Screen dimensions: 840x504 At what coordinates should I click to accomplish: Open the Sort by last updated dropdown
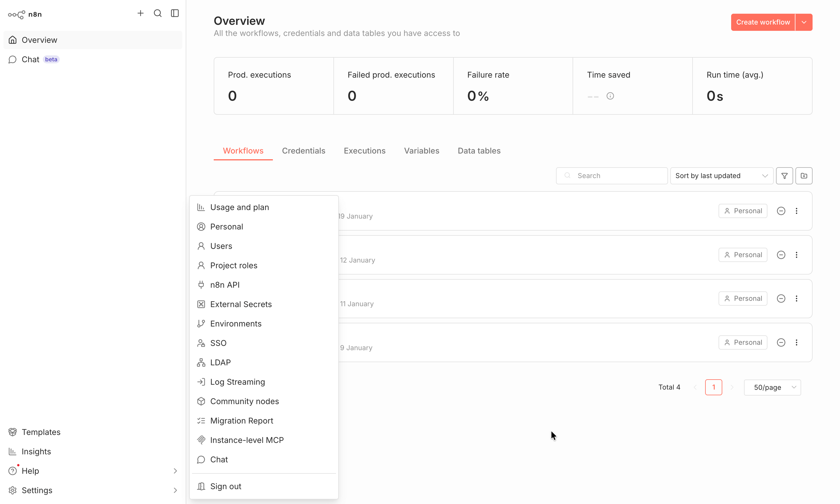point(721,176)
